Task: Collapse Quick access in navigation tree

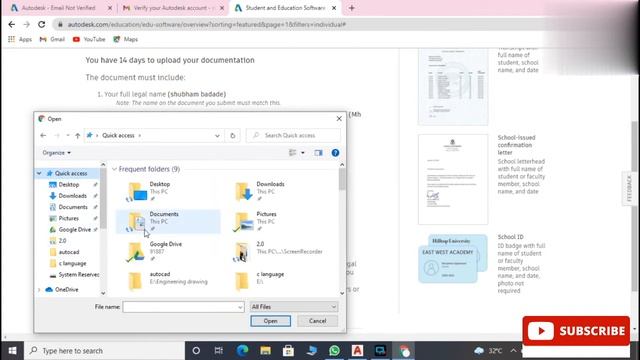Action: [39, 173]
